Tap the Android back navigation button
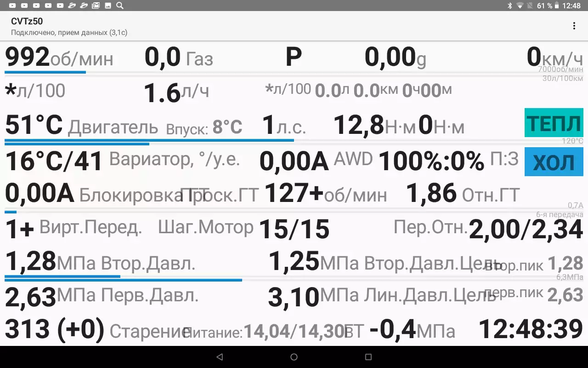The height and width of the screenshot is (368, 588). pyautogui.click(x=219, y=357)
